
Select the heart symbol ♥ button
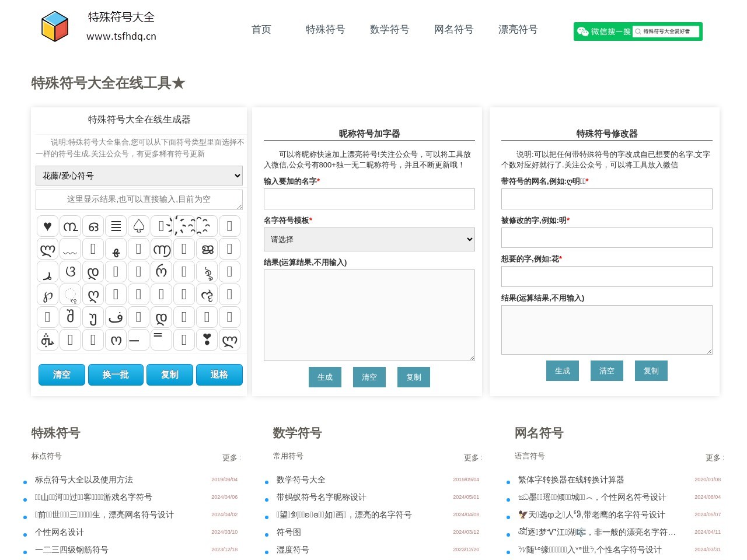47,226
